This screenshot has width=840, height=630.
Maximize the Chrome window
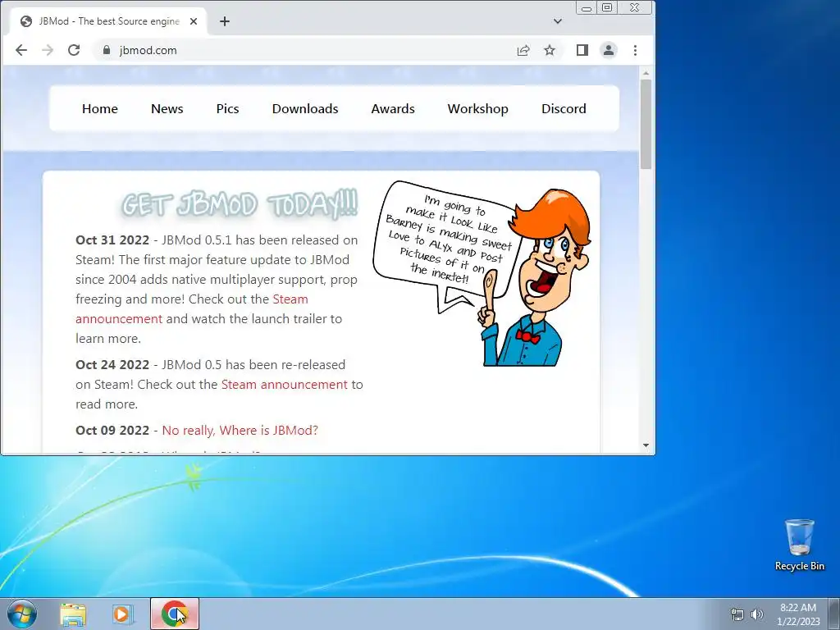607,7
